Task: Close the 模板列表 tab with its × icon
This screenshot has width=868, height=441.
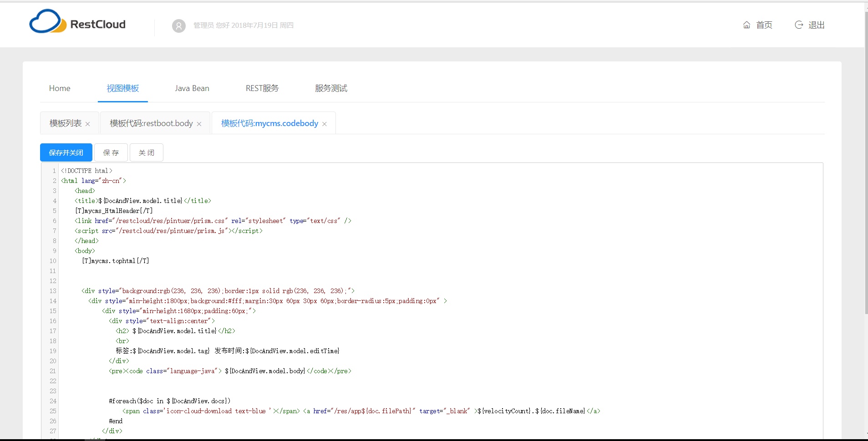Action: click(87, 123)
